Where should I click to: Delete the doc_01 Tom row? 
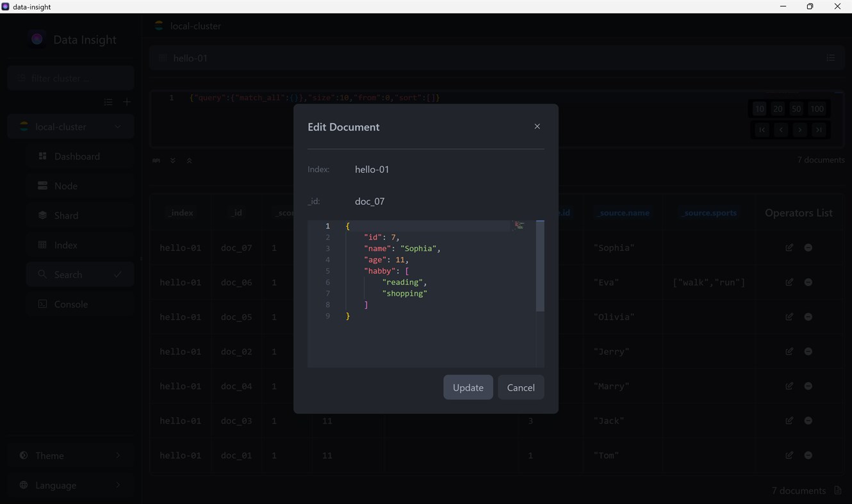pyautogui.click(x=808, y=455)
